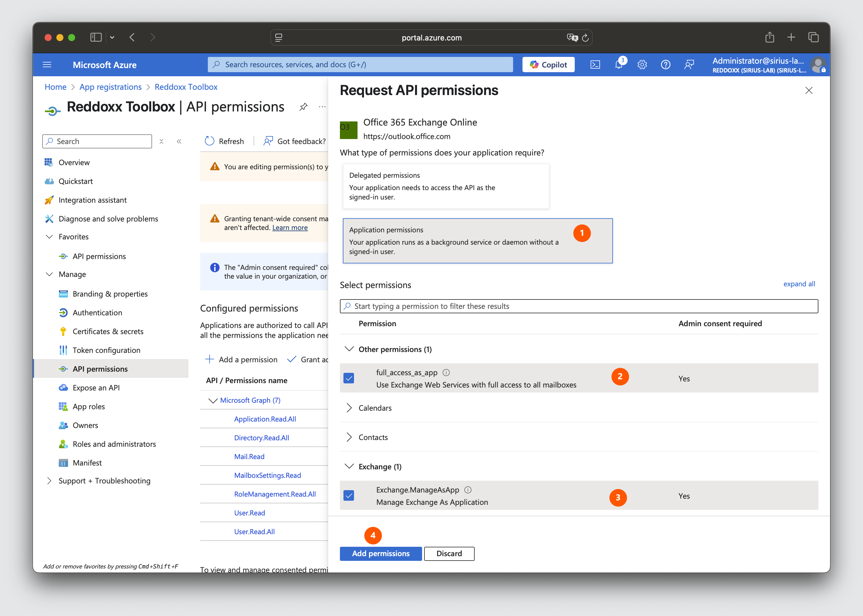Select Application permissions type
863x616 pixels.
click(x=477, y=241)
